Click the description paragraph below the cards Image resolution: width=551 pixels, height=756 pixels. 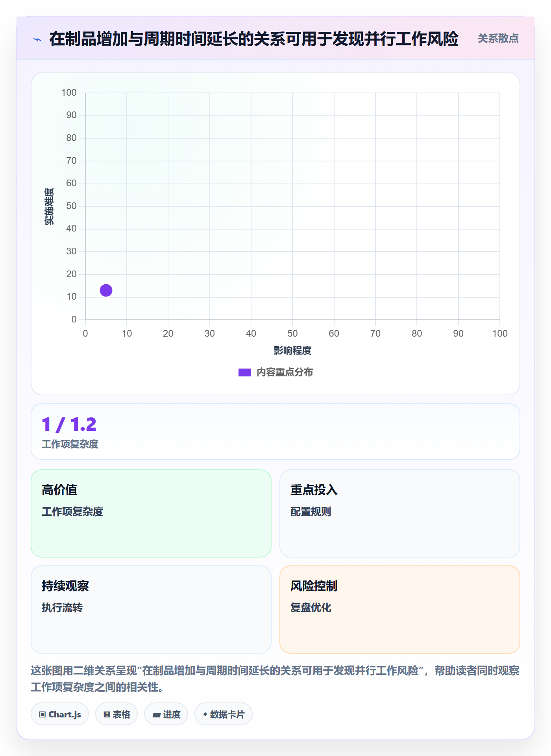(x=275, y=679)
